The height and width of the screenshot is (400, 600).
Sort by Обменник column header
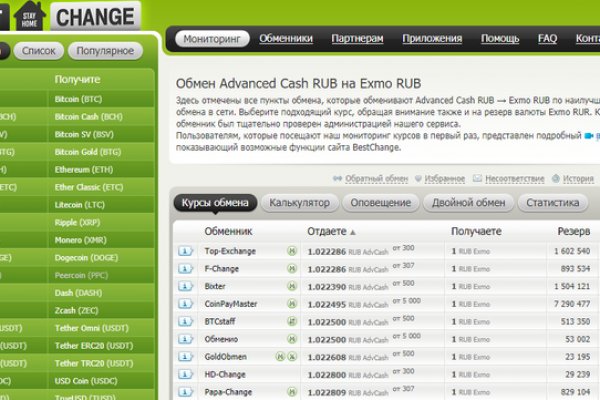coord(228,231)
